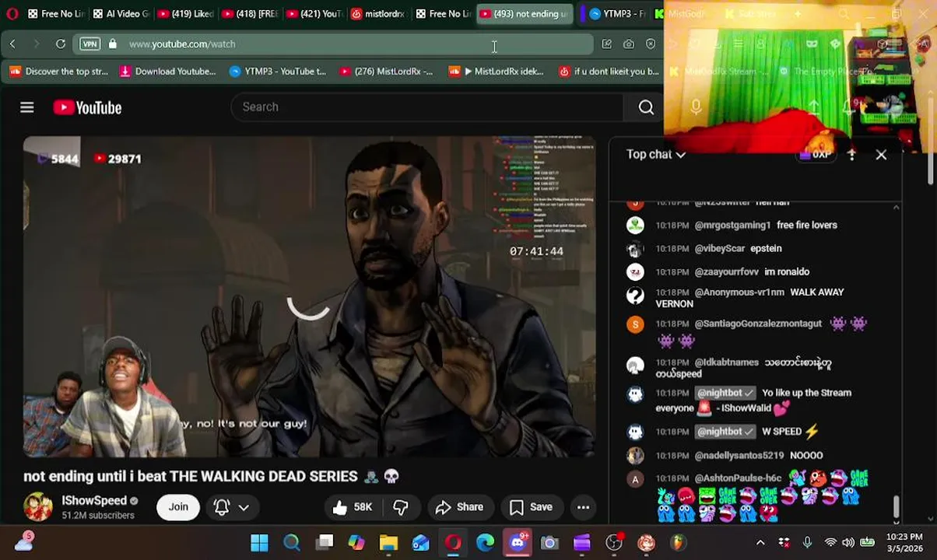Toggle the VPN badge in address bar
The image size is (937, 560).
(89, 44)
